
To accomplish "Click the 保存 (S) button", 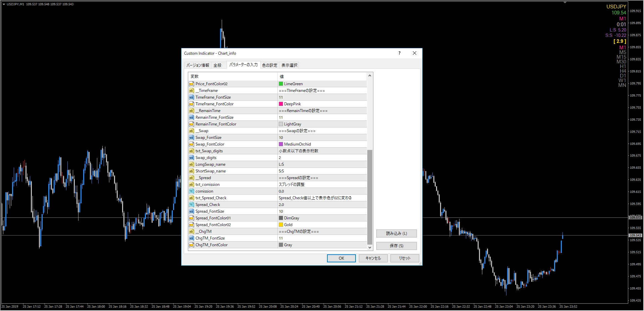I will point(396,246).
